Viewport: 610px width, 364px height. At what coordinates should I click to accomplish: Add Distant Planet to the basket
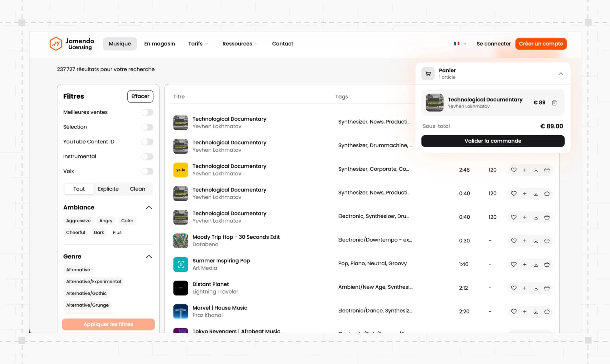[x=547, y=288]
